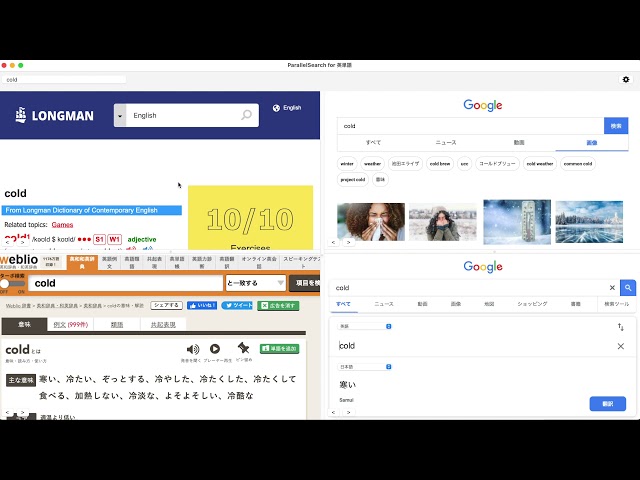
Task: Click blue magnifier in lower Google pane
Action: [x=628, y=288]
